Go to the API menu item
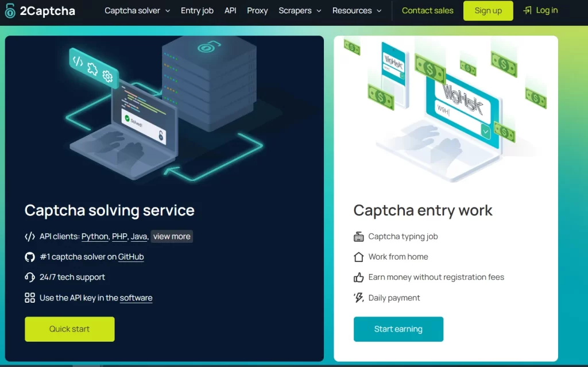 pyautogui.click(x=230, y=10)
